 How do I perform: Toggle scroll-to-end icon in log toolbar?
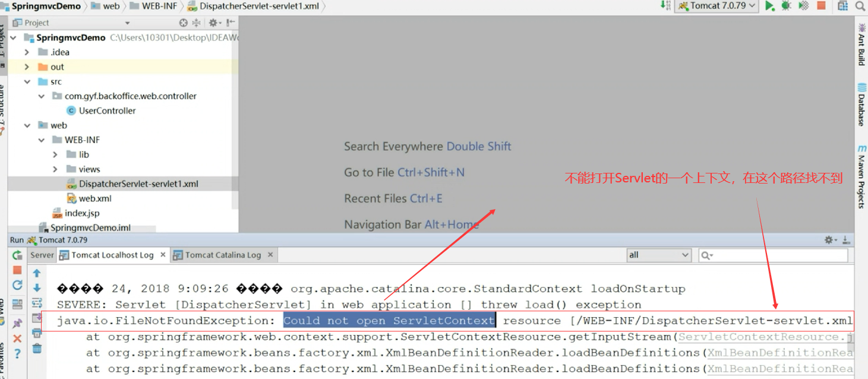(37, 318)
